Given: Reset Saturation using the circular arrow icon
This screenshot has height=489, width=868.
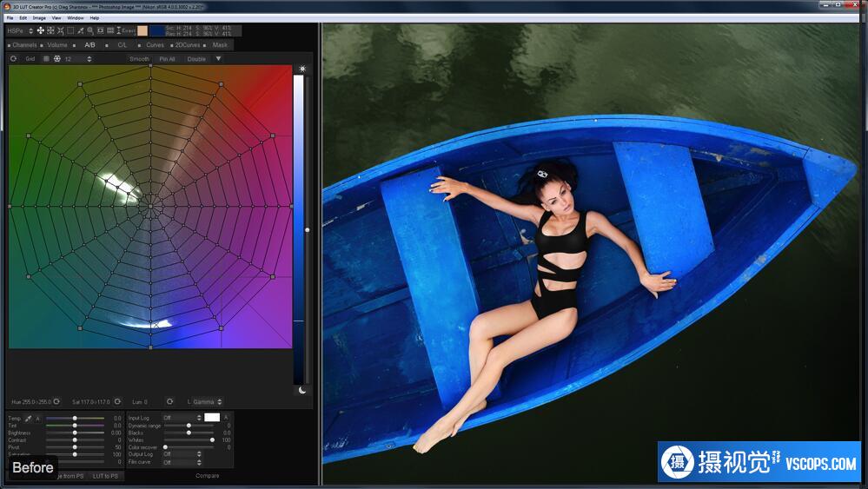Looking at the screenshot, I should [116, 402].
